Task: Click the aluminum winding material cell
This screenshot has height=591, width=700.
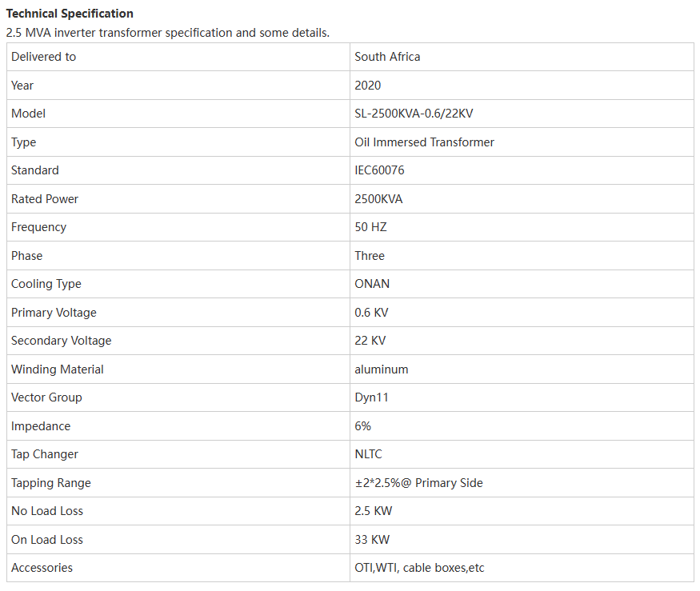Action: 522,369
